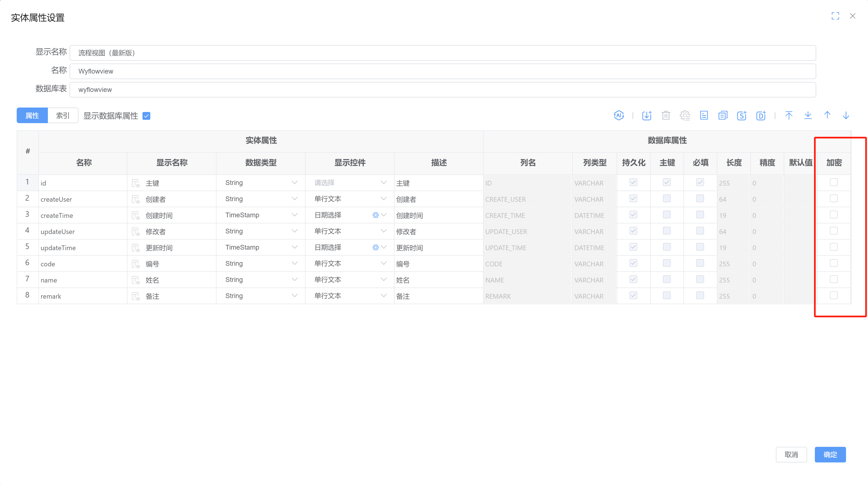
Task: Click the S-plus add attribute icon
Action: 742,116
